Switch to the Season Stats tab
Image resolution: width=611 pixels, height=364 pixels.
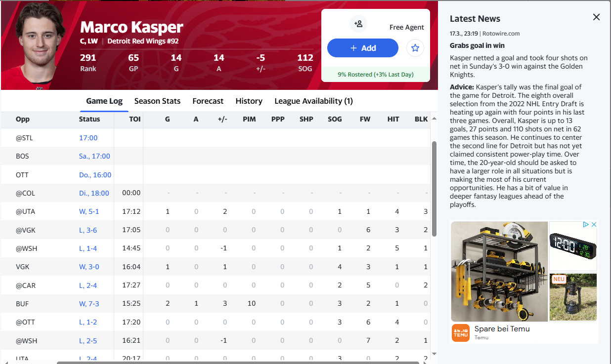(157, 101)
